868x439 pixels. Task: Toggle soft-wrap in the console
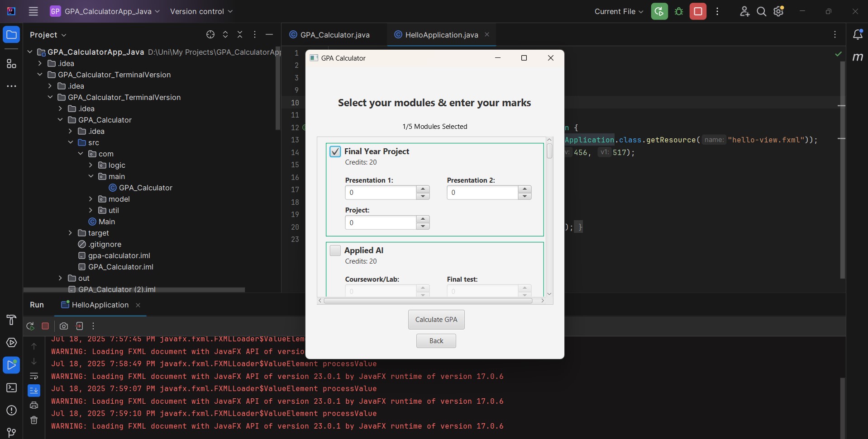click(x=34, y=376)
